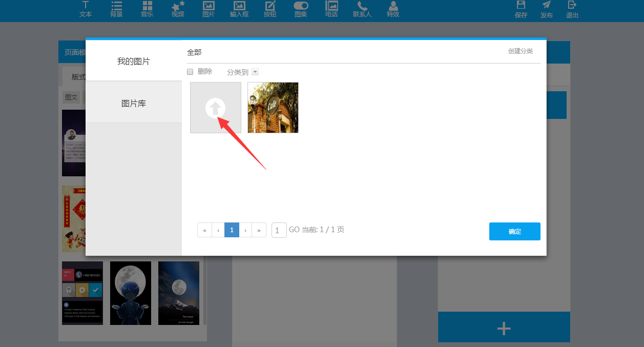The image size is (644, 347).
Task: Click the upload image arrow icon
Action: 216,108
